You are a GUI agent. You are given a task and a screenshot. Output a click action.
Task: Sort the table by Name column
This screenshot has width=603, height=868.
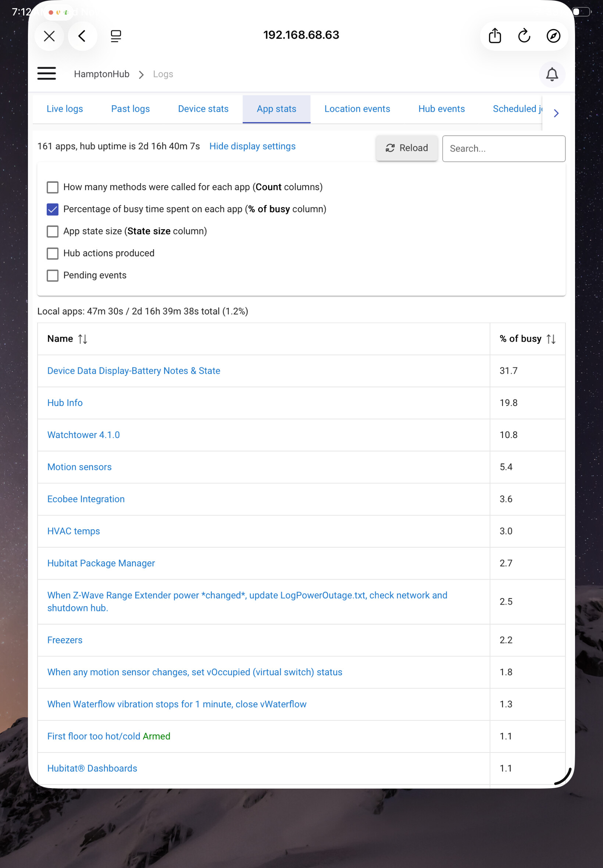[x=82, y=339]
